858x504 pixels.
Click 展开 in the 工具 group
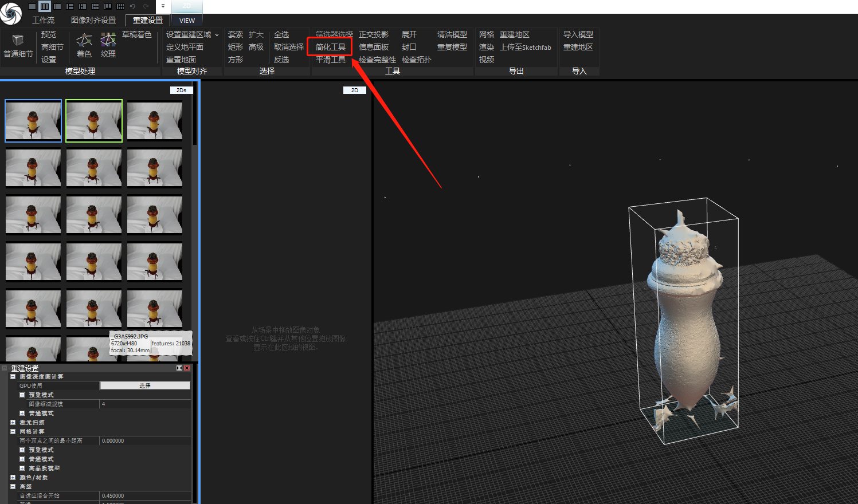click(409, 34)
